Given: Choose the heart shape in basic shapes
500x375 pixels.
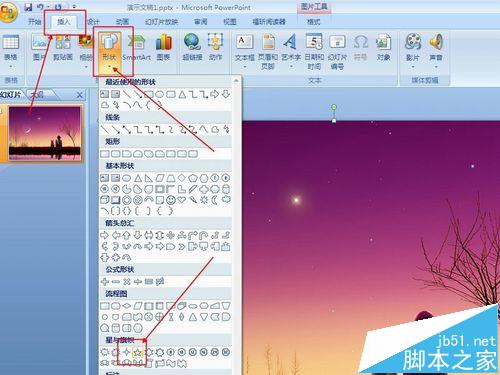Looking at the screenshot, I should 181,200.
